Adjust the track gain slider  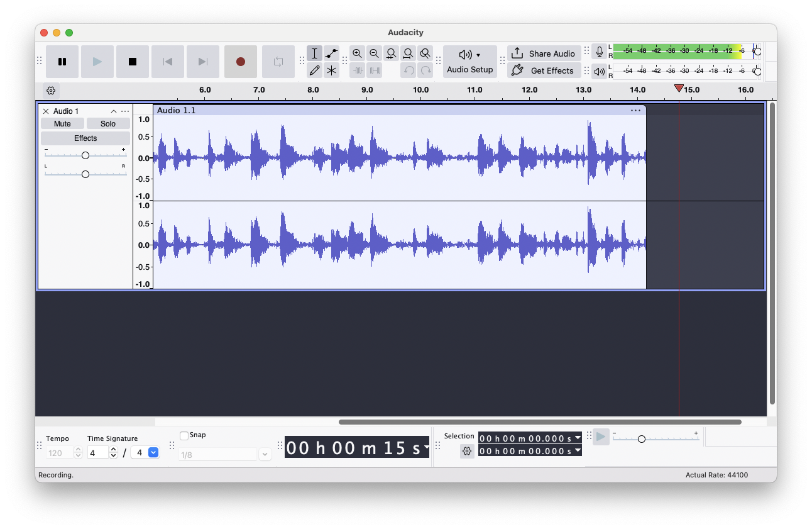(x=85, y=155)
